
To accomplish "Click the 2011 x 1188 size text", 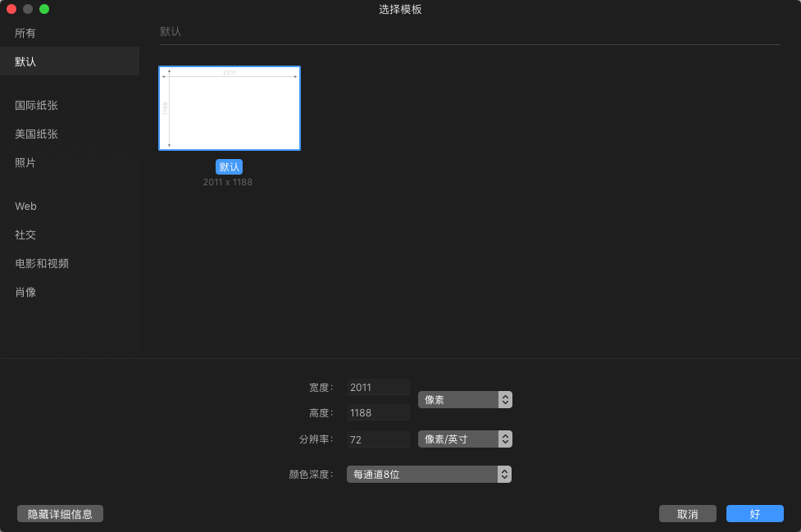I will click(x=228, y=182).
